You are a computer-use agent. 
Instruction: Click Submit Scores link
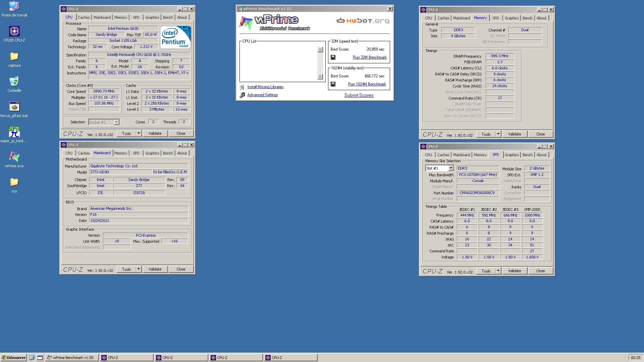coord(359,96)
